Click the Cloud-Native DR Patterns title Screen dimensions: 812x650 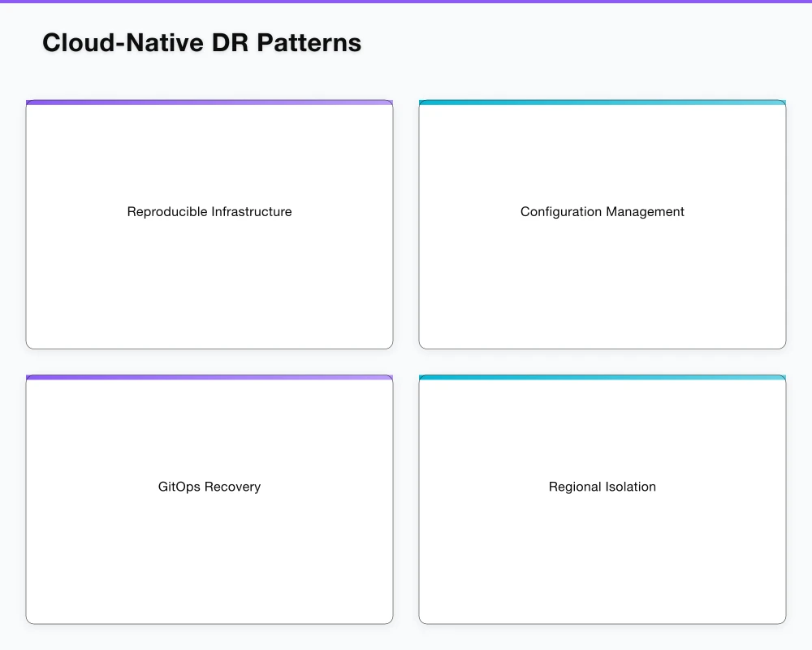point(202,42)
